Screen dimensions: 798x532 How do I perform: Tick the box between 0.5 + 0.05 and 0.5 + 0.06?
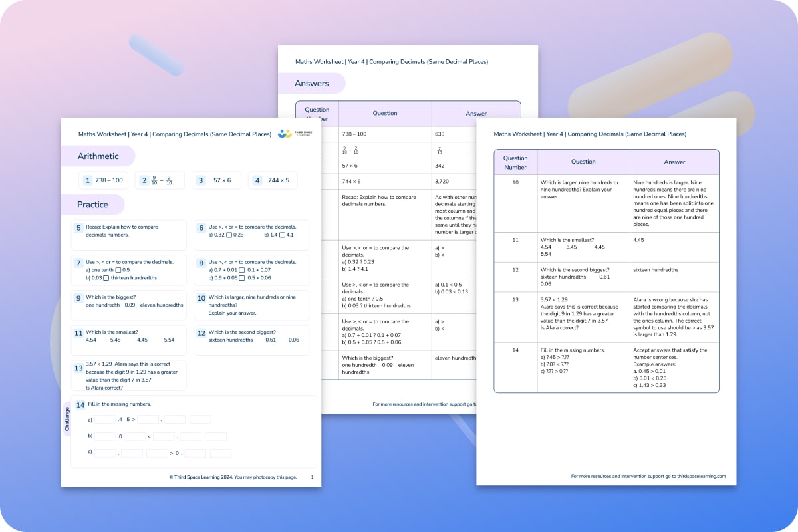click(x=242, y=278)
